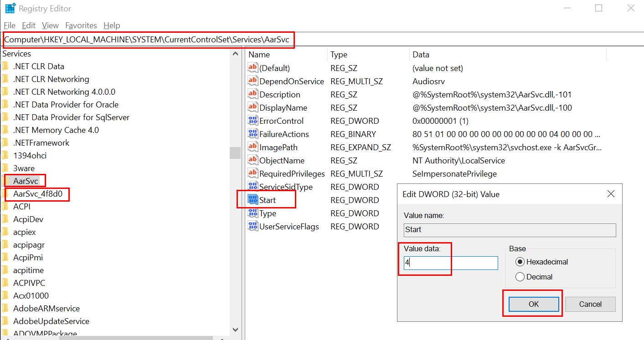
Task: Open the Favorites menu
Action: click(x=81, y=25)
